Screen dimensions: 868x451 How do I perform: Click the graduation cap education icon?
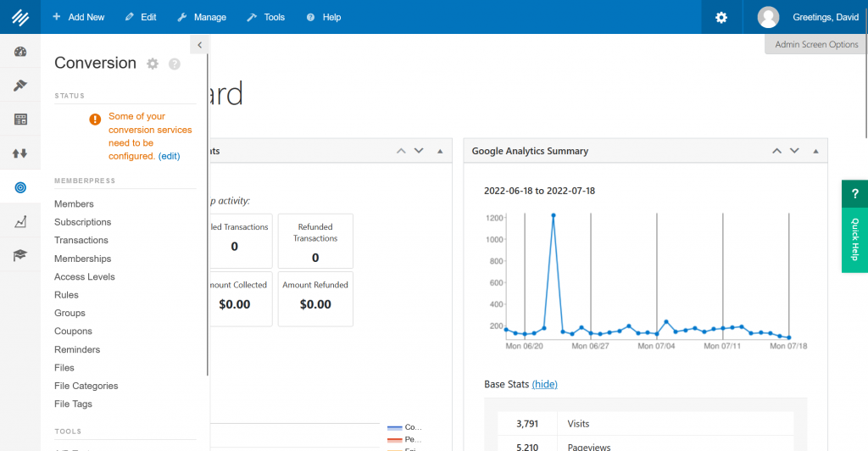tap(20, 255)
